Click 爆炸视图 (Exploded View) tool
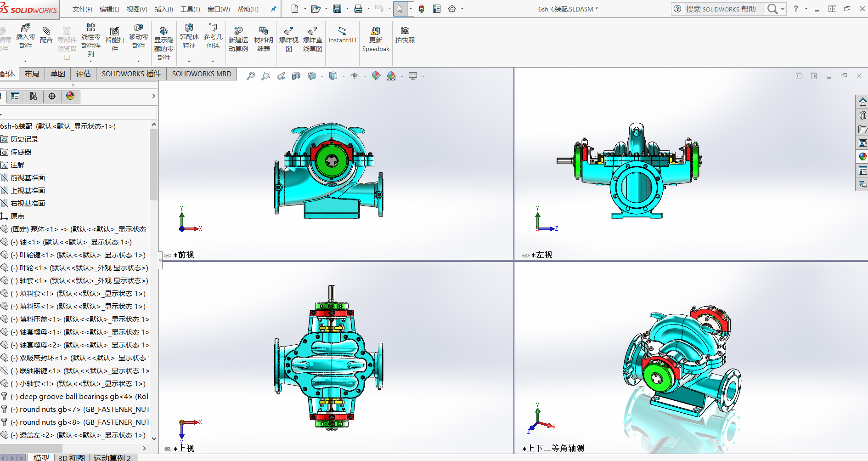 [289, 39]
